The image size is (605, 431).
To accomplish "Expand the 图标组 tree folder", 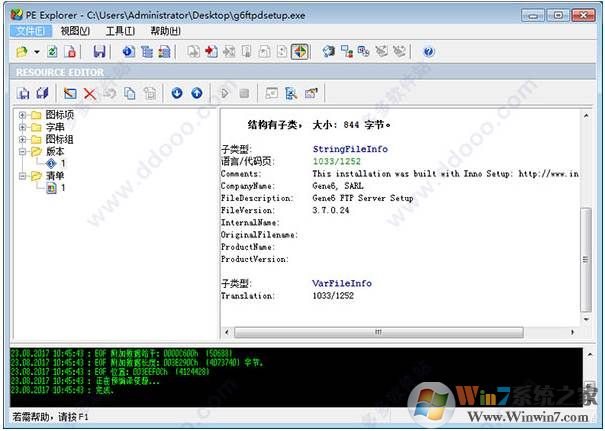I will 22,139.
